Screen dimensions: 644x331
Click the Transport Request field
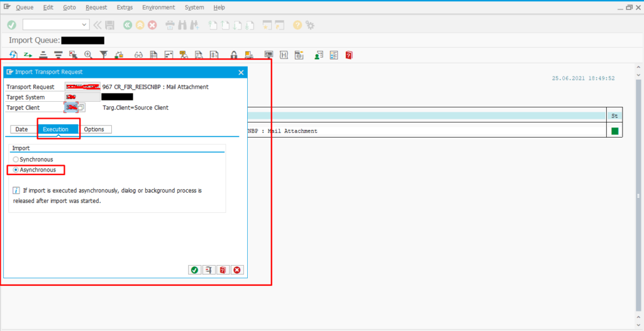(x=82, y=87)
